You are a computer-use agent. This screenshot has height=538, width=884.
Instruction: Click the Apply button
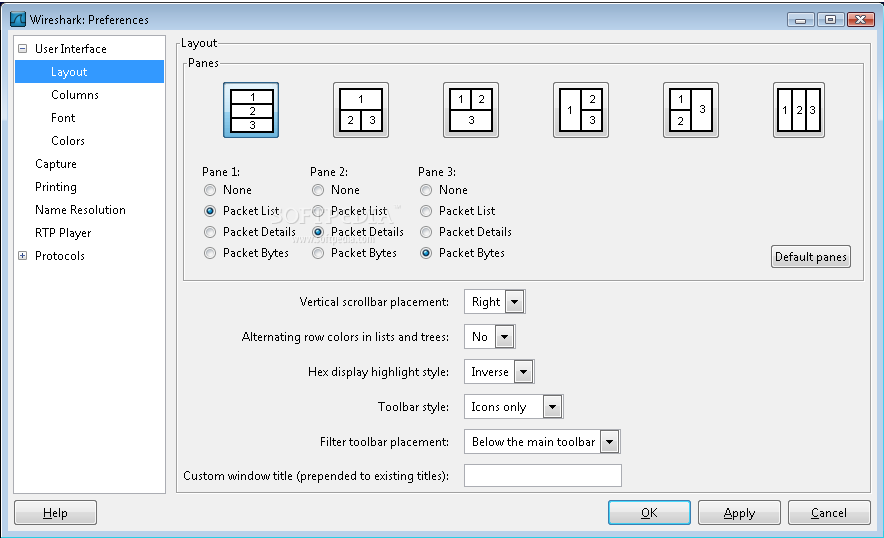[739, 513]
